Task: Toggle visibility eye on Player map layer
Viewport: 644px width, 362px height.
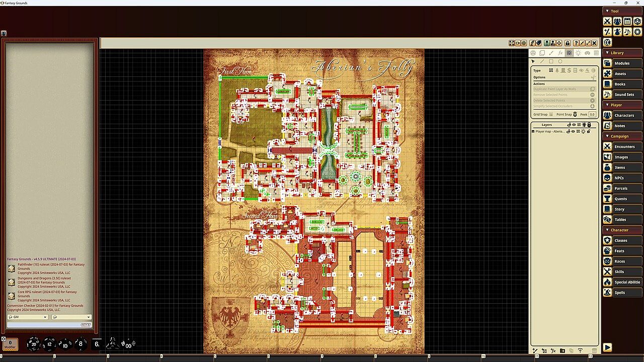Action: click(573, 131)
